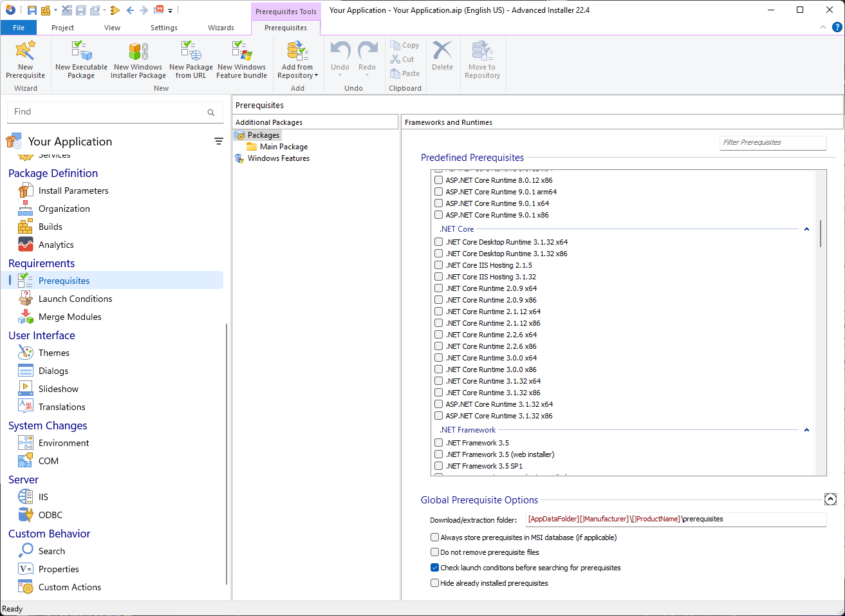Click the back arrow in the quick access toolbar
The width and height of the screenshot is (845, 616).
coord(131,10)
